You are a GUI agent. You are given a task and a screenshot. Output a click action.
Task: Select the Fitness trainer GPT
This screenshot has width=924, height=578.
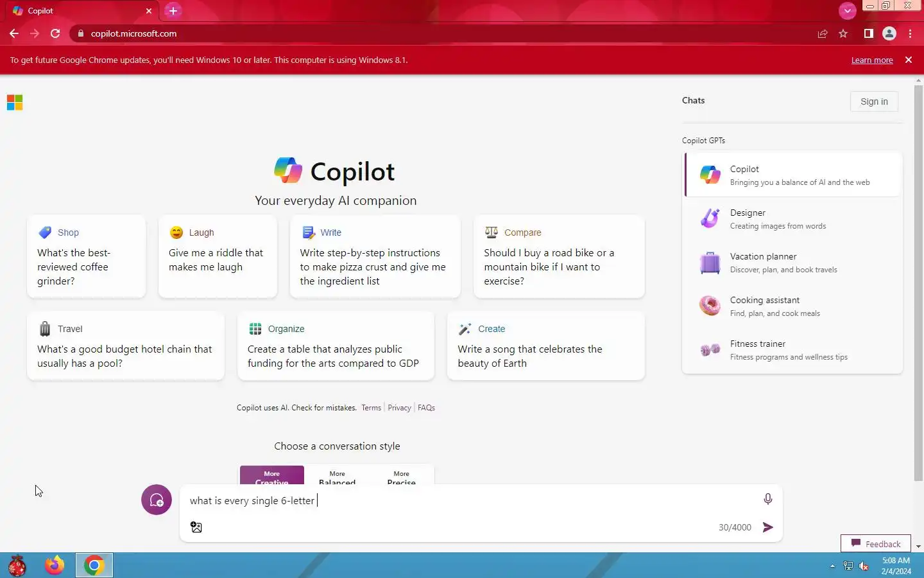(x=793, y=350)
